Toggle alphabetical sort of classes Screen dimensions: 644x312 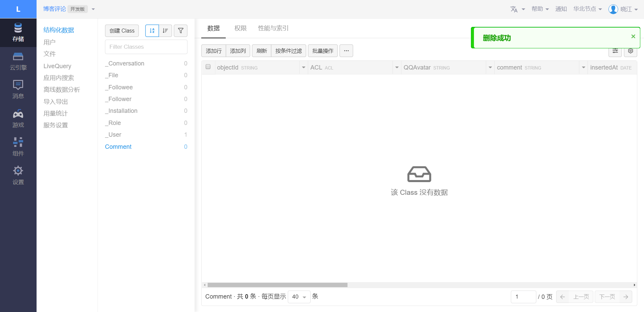(x=152, y=31)
